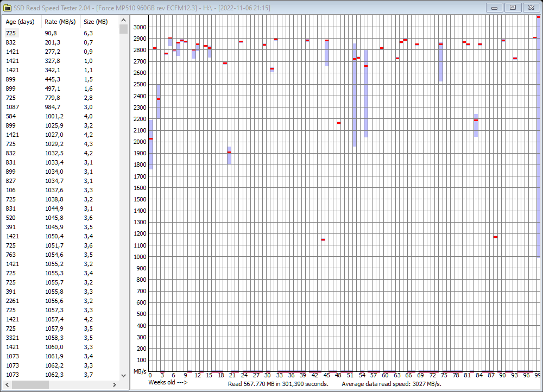Select the row with rate 1027,0
The width and height of the screenshot is (543, 392).
pyautogui.click(x=61, y=135)
